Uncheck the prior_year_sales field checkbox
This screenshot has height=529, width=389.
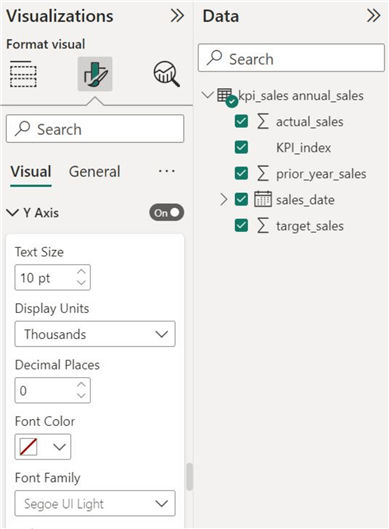click(241, 173)
